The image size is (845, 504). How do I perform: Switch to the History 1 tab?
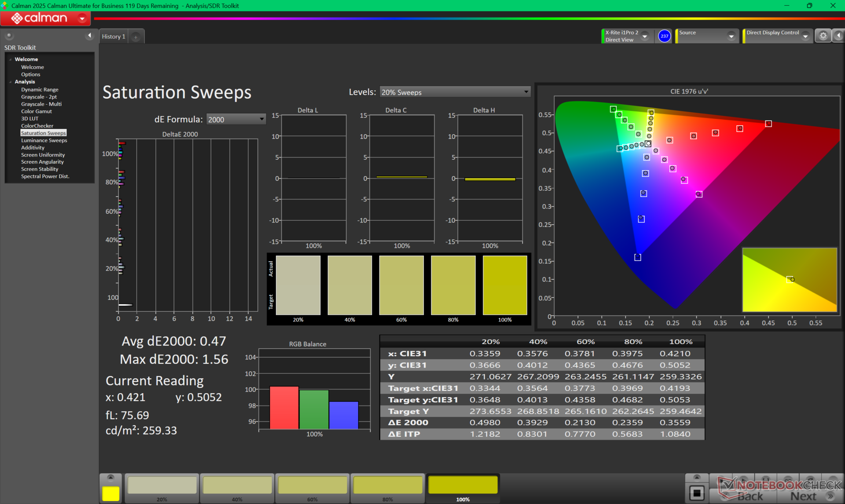114,37
